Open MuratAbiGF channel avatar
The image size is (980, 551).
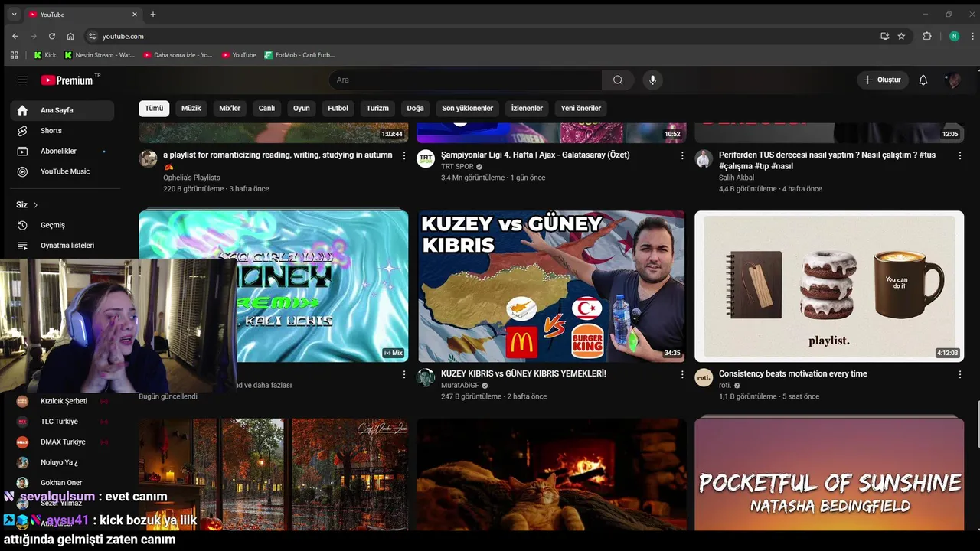tap(426, 378)
